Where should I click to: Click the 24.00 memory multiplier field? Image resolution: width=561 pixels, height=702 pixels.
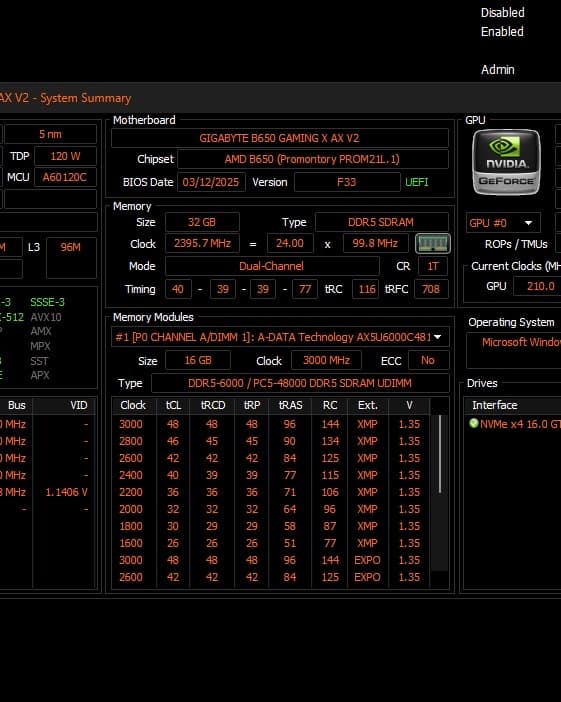[290, 243]
